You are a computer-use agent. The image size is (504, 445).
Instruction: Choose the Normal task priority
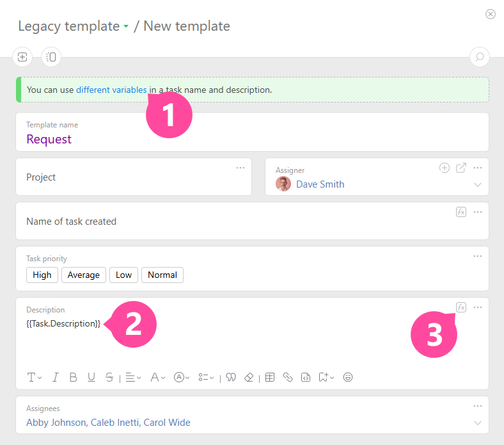click(162, 275)
